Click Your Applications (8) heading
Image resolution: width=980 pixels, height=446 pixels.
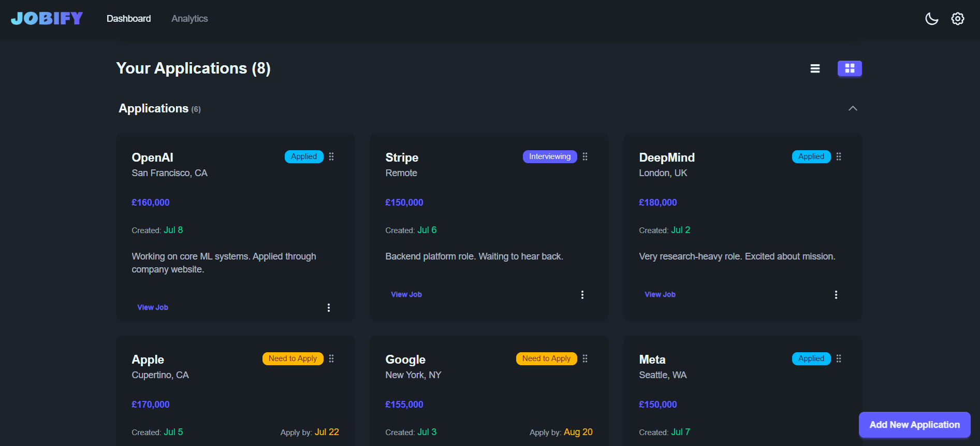pos(193,68)
